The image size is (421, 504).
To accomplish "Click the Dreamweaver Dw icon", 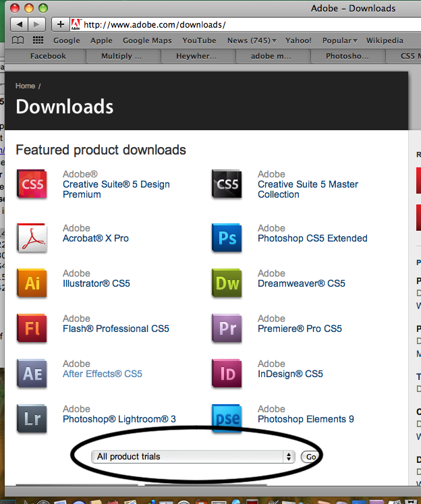I will coord(227,283).
